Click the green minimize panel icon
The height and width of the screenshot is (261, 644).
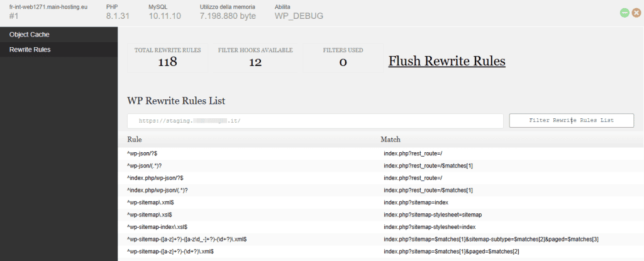pos(625,13)
